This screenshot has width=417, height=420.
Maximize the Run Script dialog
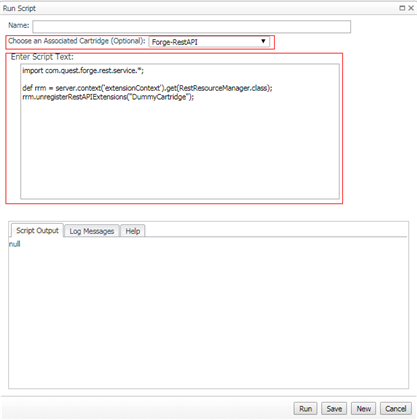[402, 8]
